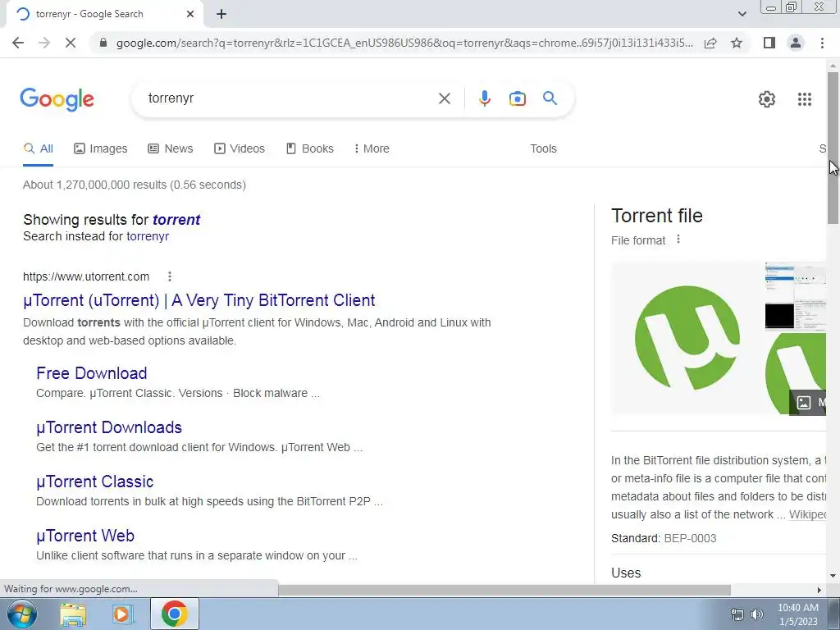Switch to the News tab

(171, 149)
